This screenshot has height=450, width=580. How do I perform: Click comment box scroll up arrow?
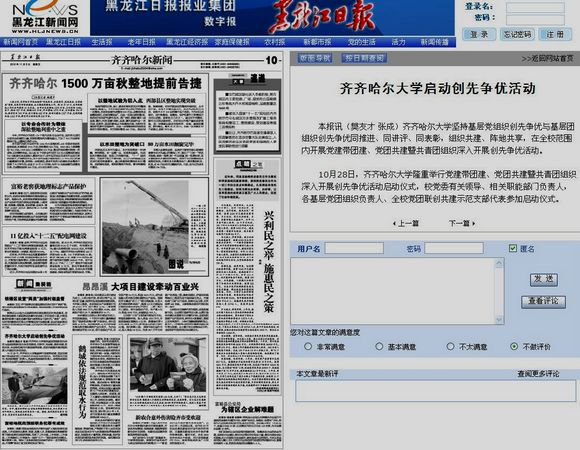pos(499,263)
